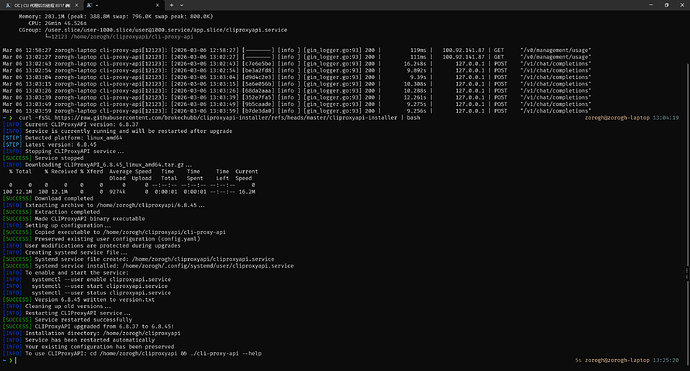690x371 pixels.
Task: Click 'Version 6.8.45 written to version.txt' line
Action: (x=79, y=300)
